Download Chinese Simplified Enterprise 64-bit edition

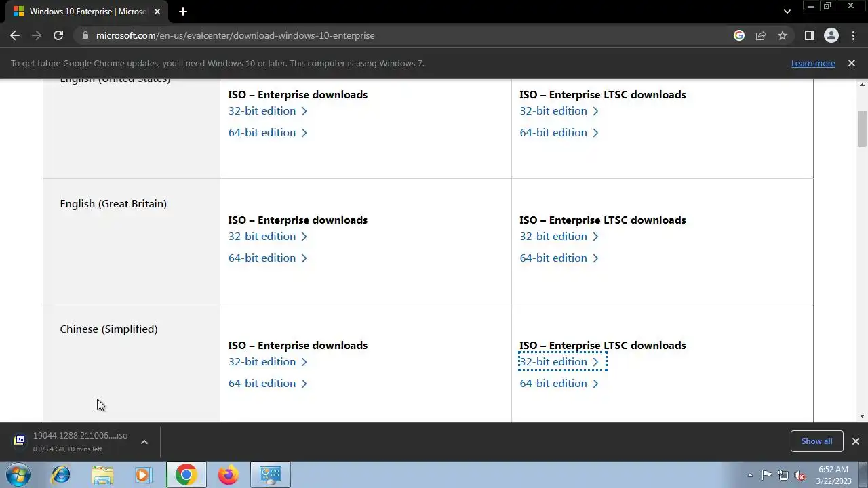pyautogui.click(x=268, y=384)
